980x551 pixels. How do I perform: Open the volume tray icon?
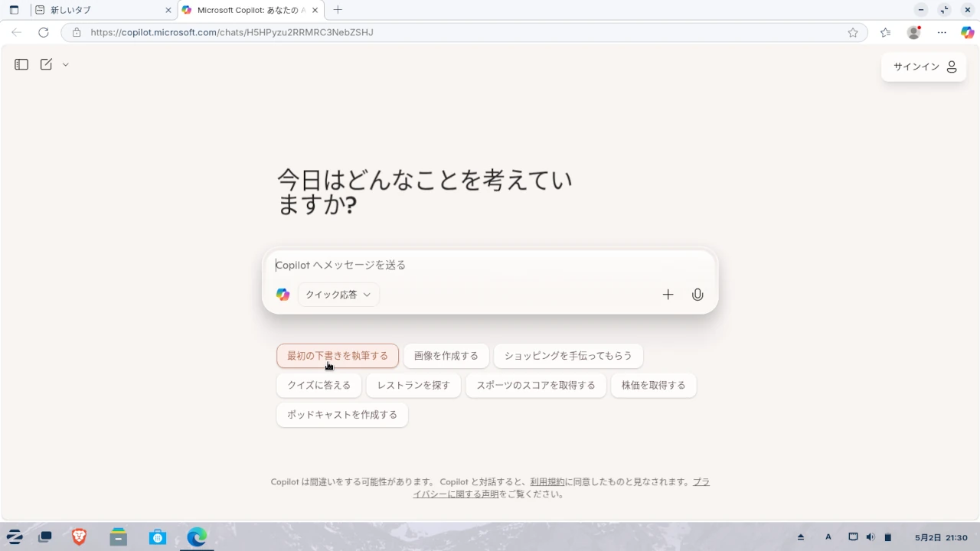871,537
